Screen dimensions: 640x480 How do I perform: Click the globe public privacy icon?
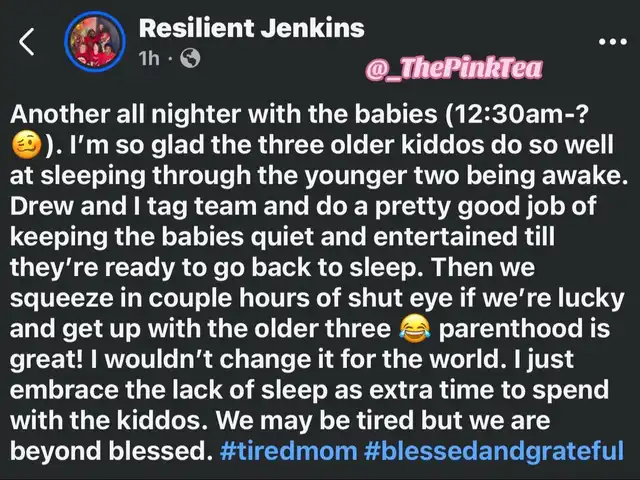tap(190, 58)
